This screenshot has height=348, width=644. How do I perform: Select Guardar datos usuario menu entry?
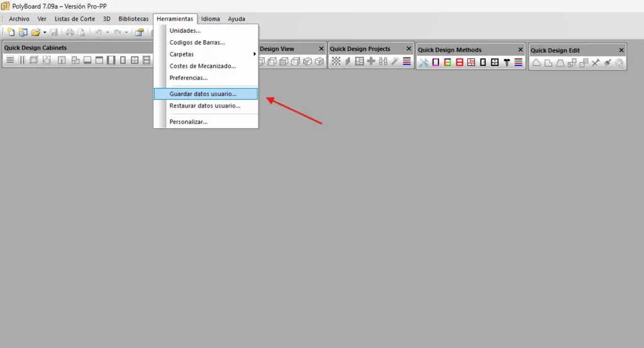pyautogui.click(x=203, y=94)
